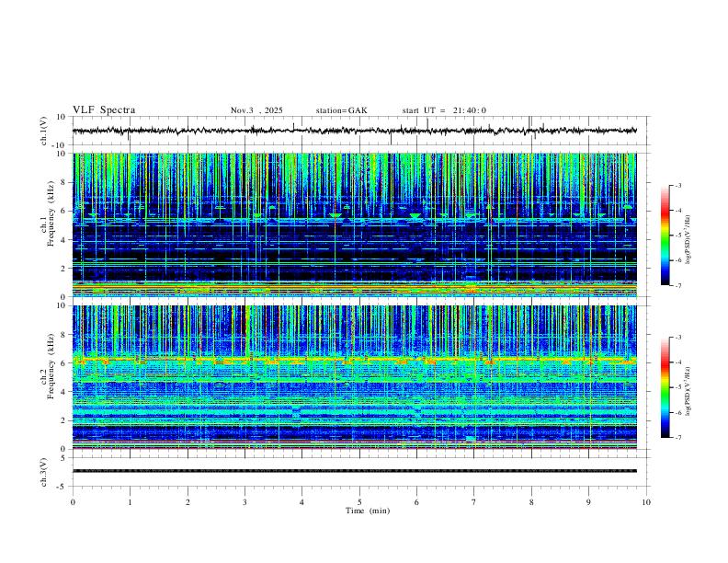This screenshot has width=728, height=563.
Task: Click time axis tick label "7"
Action: [474, 502]
